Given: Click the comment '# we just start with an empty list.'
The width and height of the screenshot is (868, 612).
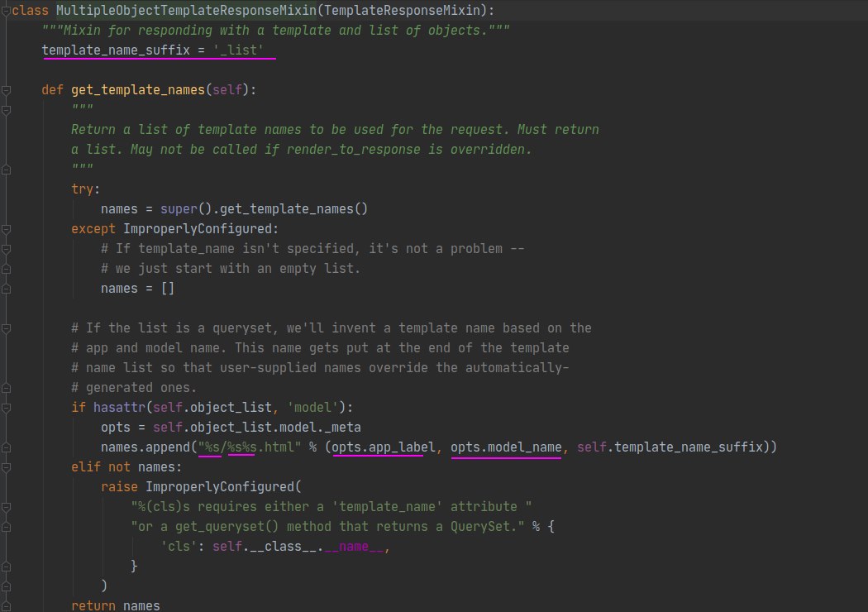Looking at the screenshot, I should 231,269.
